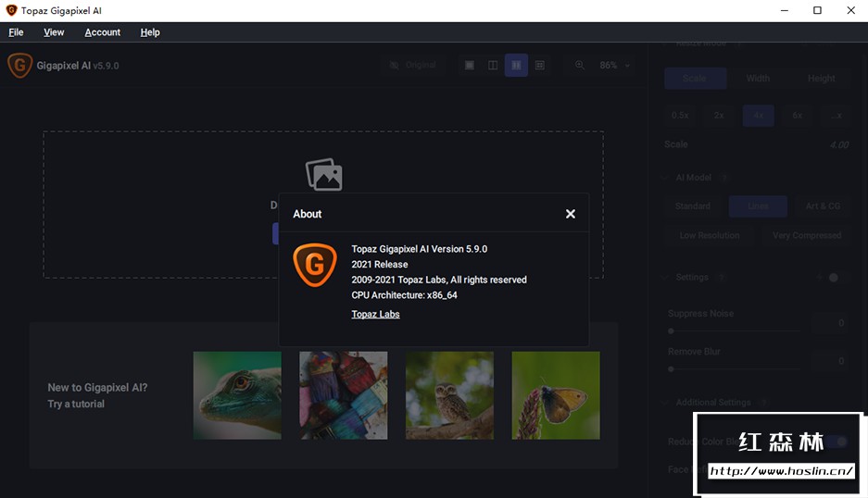The image size is (868, 498).
Task: Click 'New to Gigapixel AI?' text
Action: (x=97, y=387)
